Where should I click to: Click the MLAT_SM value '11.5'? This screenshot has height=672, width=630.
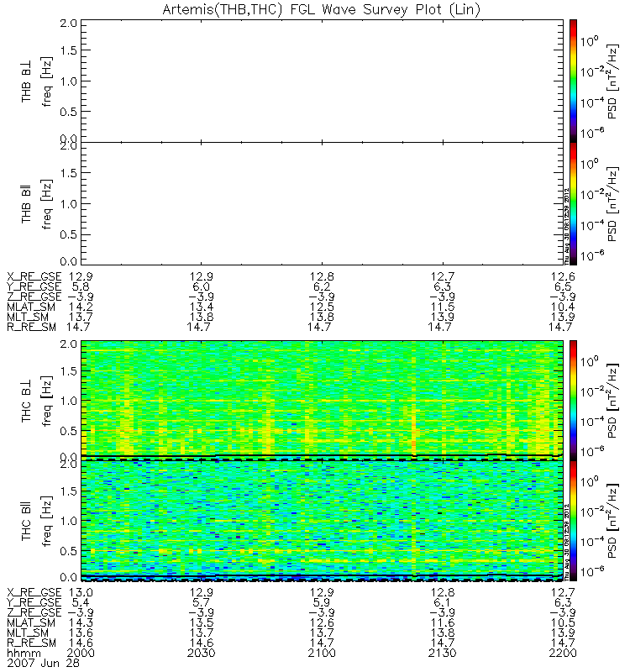(443, 307)
